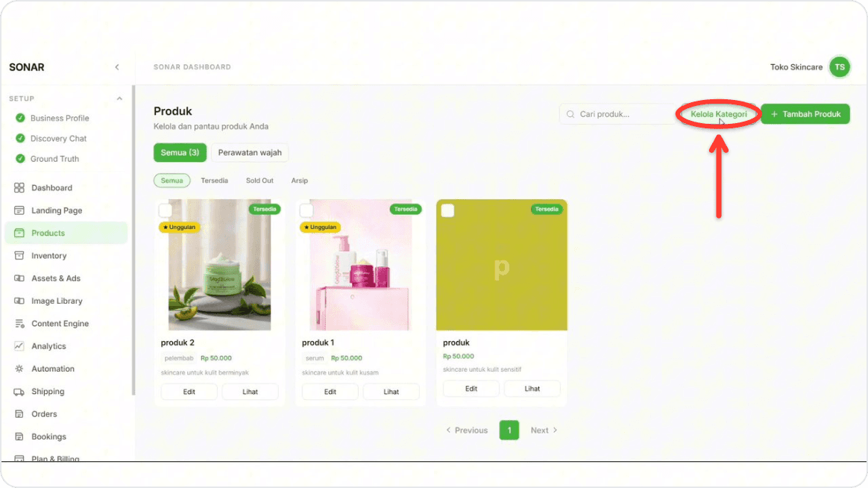Image resolution: width=868 pixels, height=488 pixels.
Task: Tick the checkbox on produk 2 card
Action: point(166,210)
